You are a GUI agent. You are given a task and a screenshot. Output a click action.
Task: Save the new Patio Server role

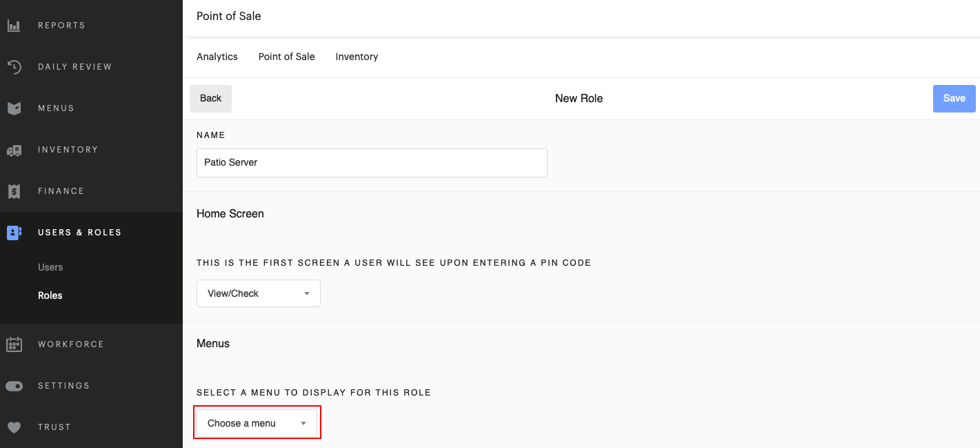point(954,99)
